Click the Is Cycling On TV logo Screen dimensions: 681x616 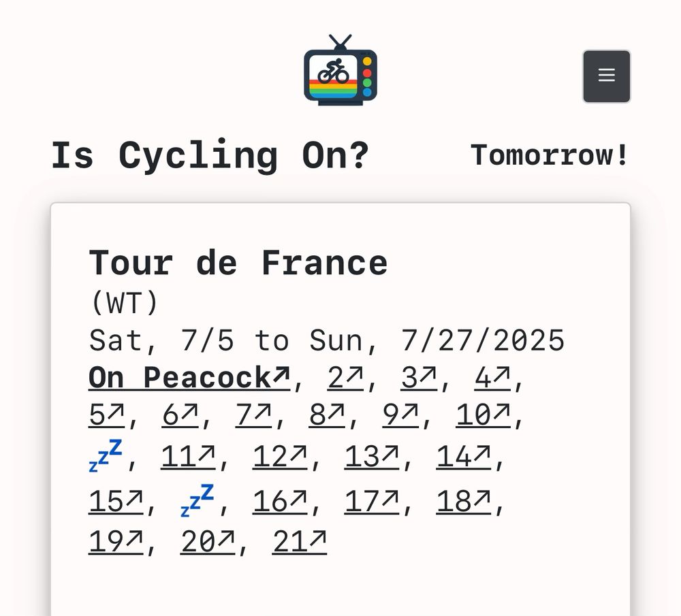340,71
